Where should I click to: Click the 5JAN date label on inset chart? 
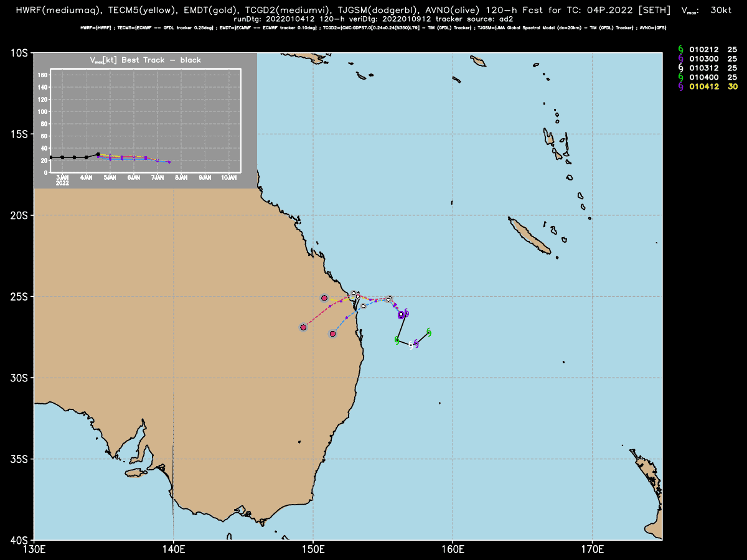pos(110,178)
